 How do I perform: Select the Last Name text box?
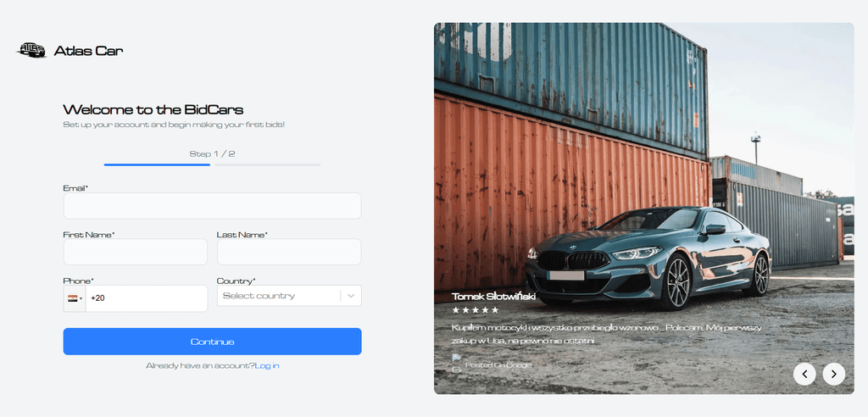point(289,252)
